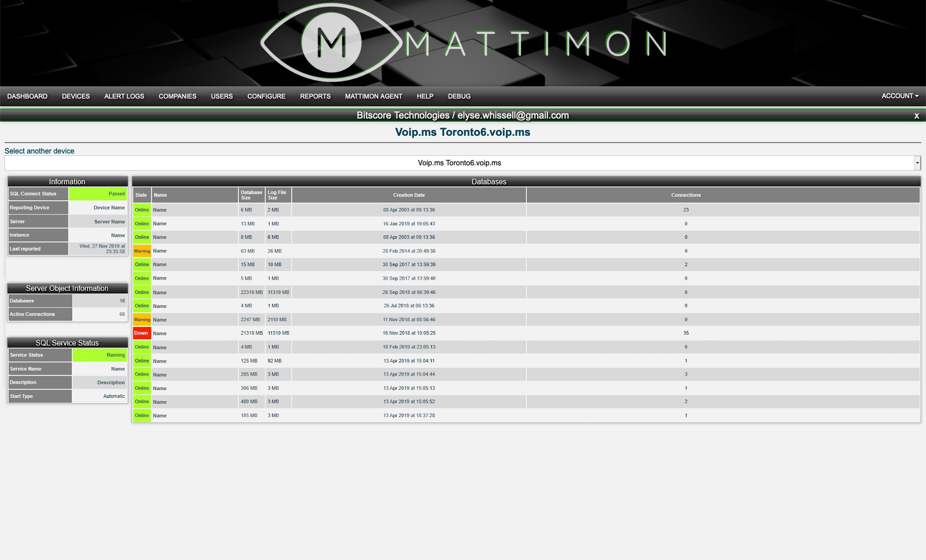Open the DEBUG menu item
Screen dimensions: 926x560
pyautogui.click(x=459, y=96)
